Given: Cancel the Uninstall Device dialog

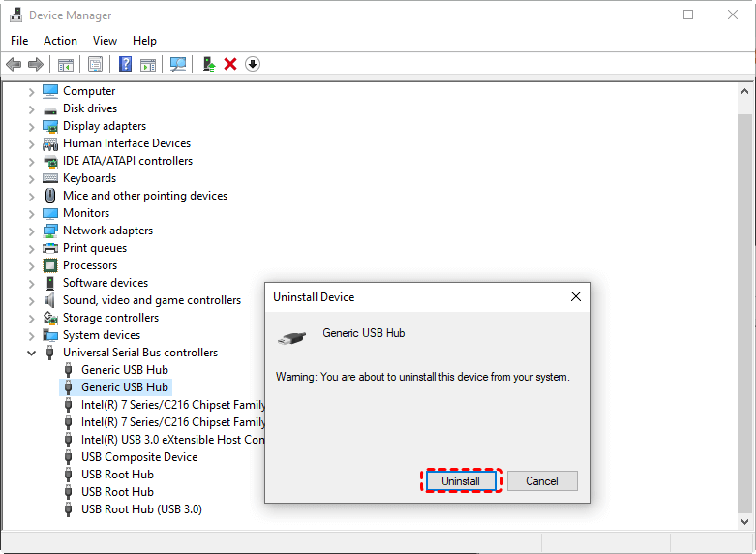Looking at the screenshot, I should [541, 481].
